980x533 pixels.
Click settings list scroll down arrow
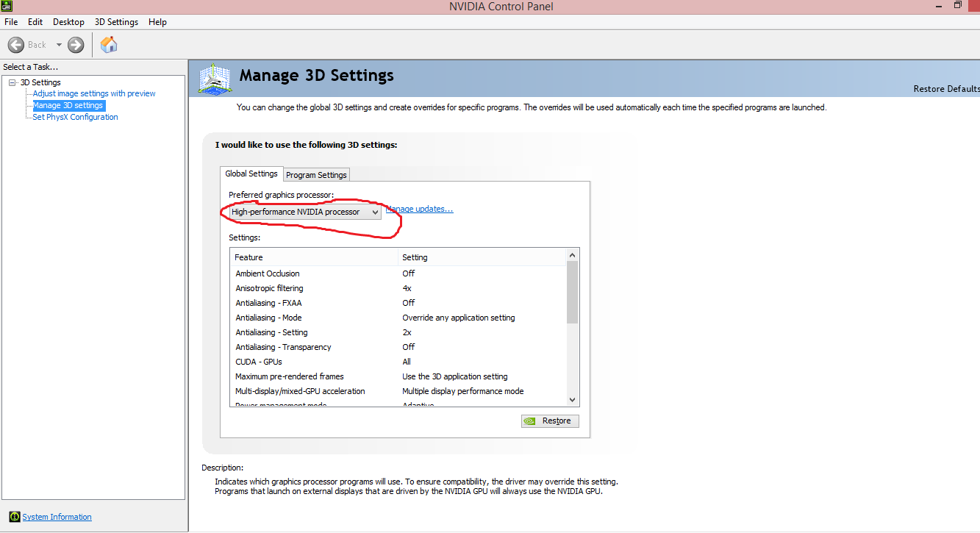coord(573,400)
